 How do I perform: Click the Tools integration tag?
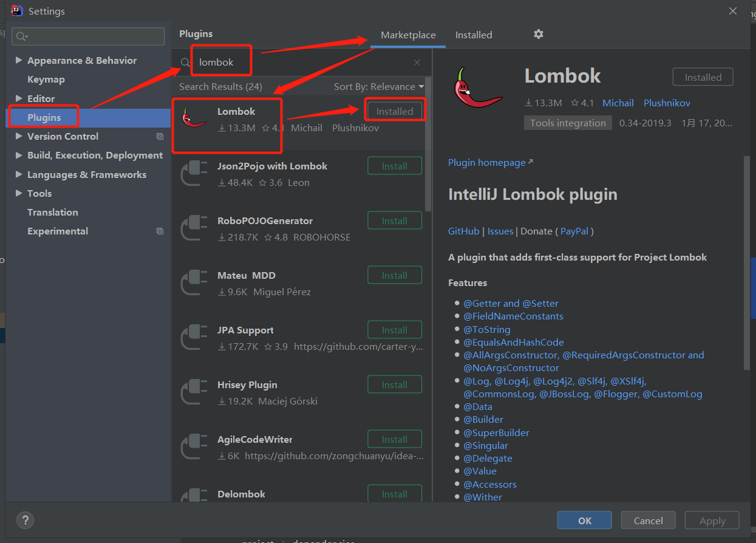(568, 123)
